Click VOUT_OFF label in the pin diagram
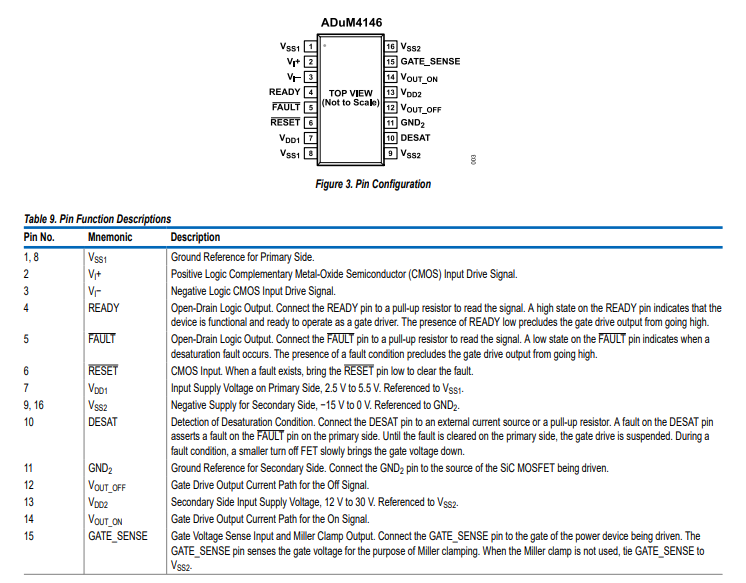Screen dimensions: 746x583 tap(421, 109)
